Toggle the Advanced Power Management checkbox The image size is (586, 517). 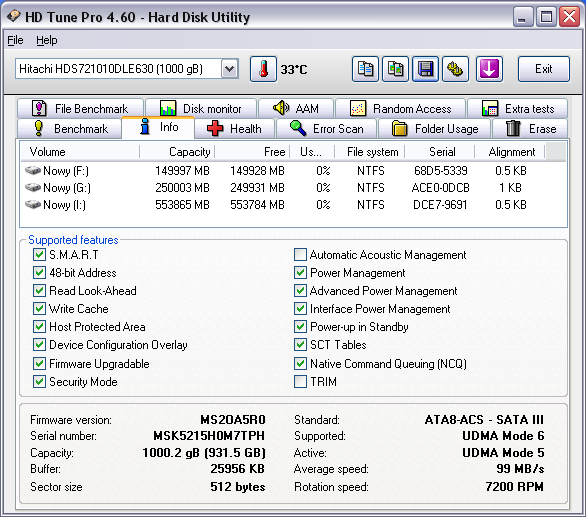[300, 290]
